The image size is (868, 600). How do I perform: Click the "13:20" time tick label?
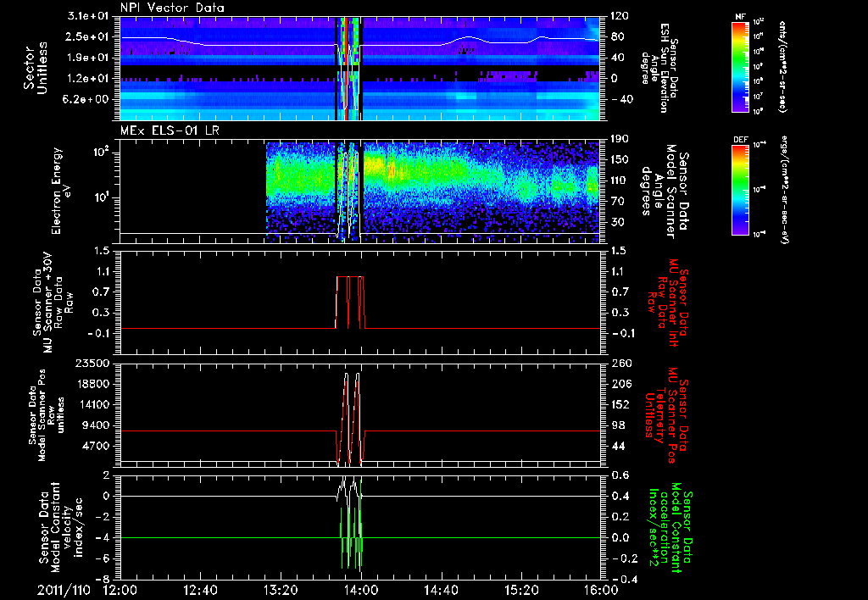pos(281,591)
